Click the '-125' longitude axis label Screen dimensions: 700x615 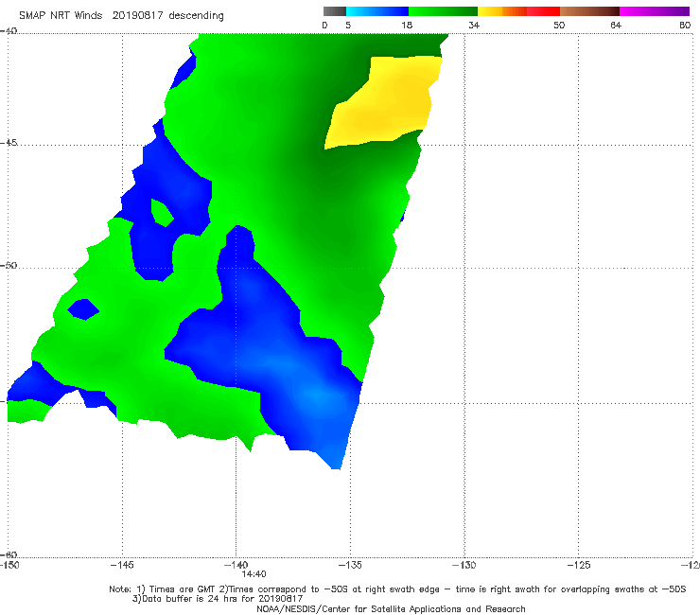coord(578,565)
